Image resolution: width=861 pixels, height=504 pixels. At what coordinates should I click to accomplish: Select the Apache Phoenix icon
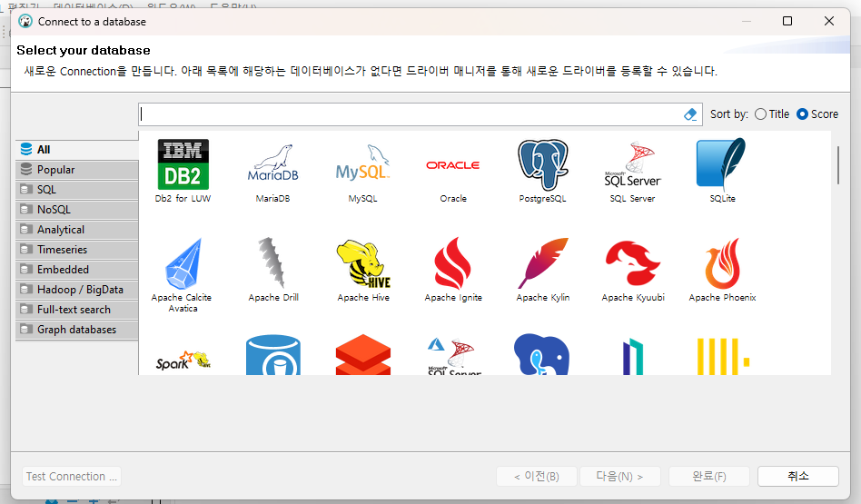722,263
